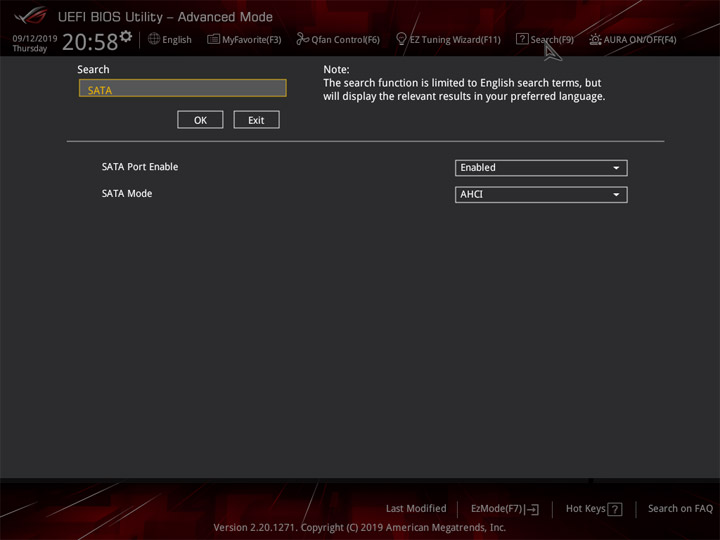
Task: Open SATA Port Enable dropdown
Action: [x=541, y=168]
